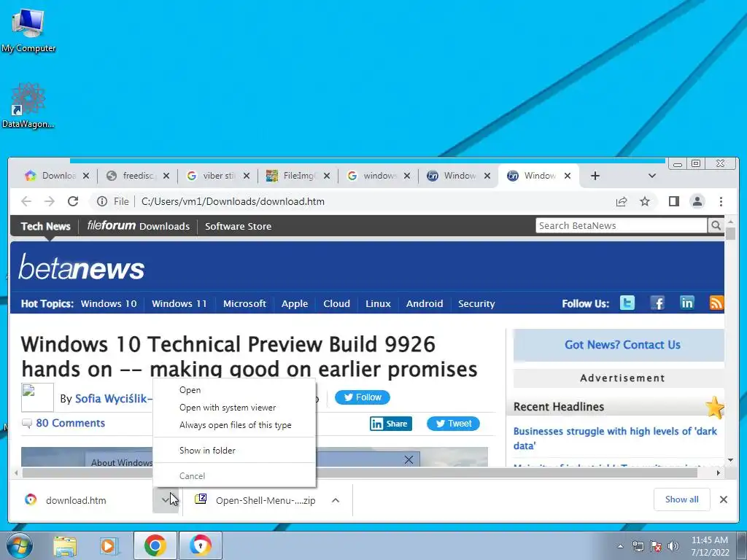Open BetaNews Facebook icon
The image size is (747, 560).
click(657, 303)
